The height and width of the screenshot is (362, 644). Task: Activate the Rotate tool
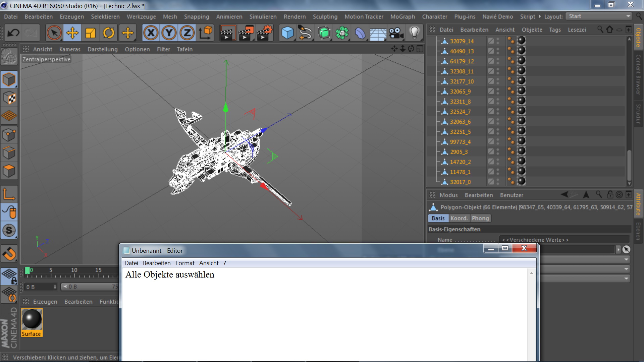pyautogui.click(x=109, y=33)
